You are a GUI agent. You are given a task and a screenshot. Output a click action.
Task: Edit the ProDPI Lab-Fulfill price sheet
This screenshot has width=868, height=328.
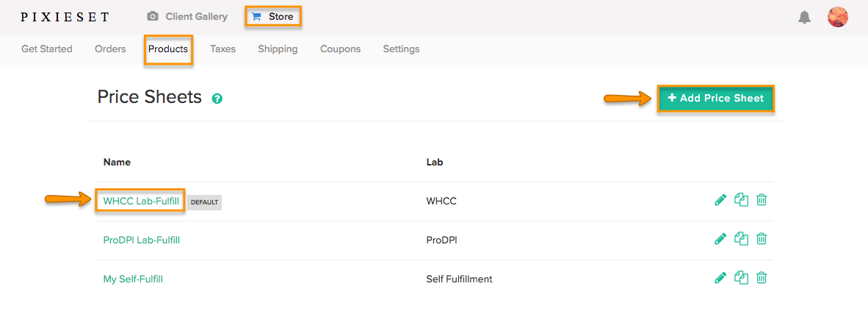pyautogui.click(x=720, y=239)
